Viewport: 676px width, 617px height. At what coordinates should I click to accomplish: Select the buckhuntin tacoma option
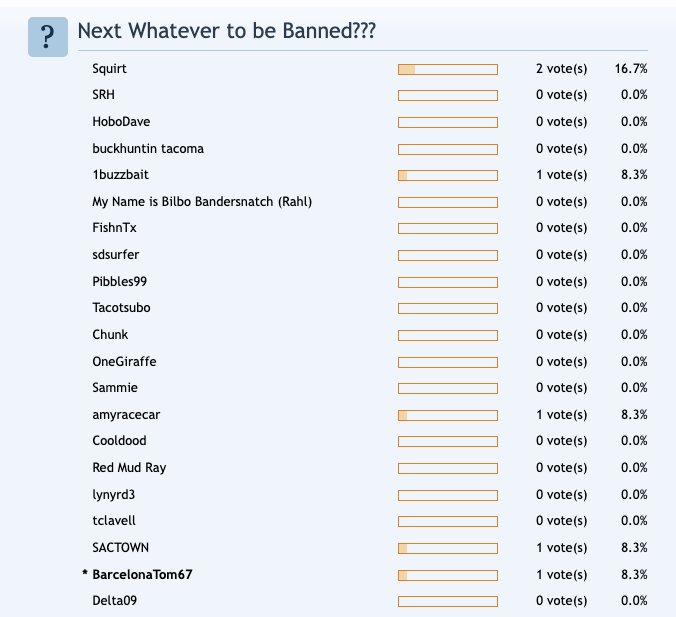[x=148, y=149]
